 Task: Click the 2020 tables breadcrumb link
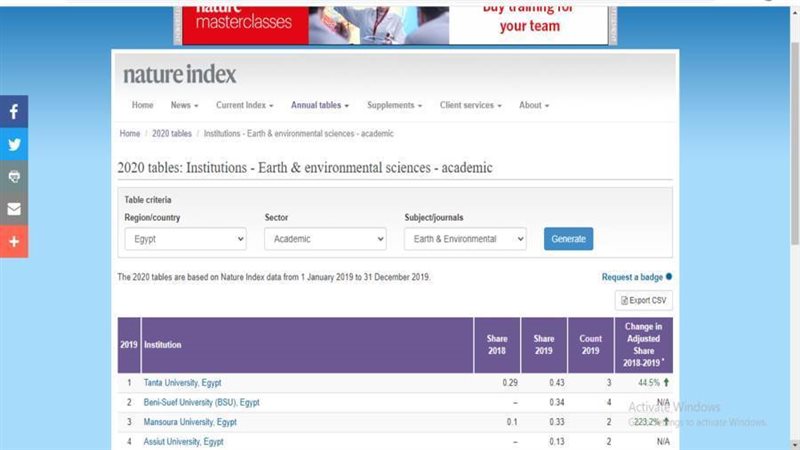coord(171,133)
